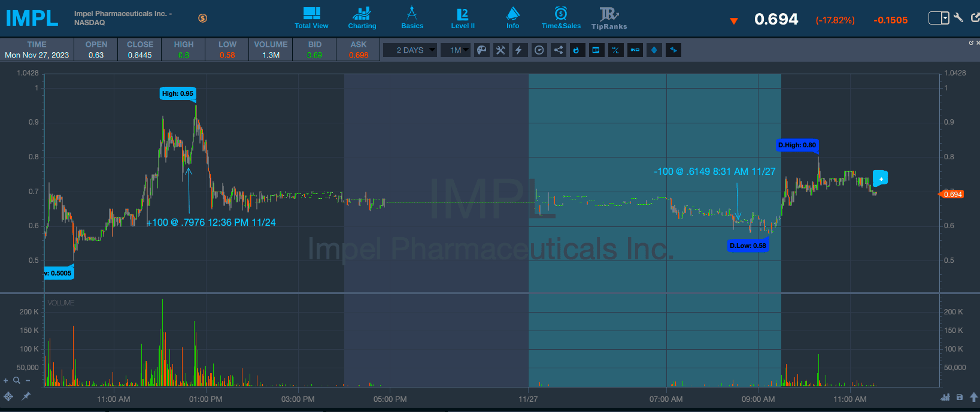Click the IMPL ticker symbol
This screenshot has height=412, width=980.
[32, 19]
